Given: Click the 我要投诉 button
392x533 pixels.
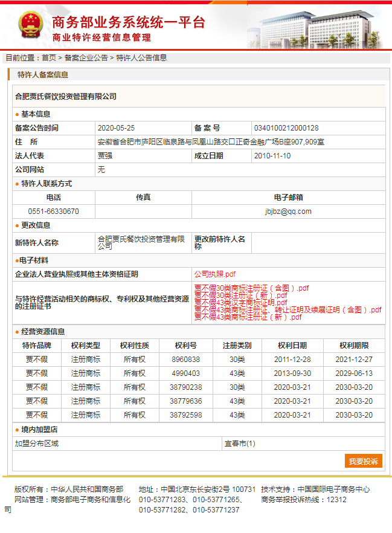Looking at the screenshot, I should [364, 461].
